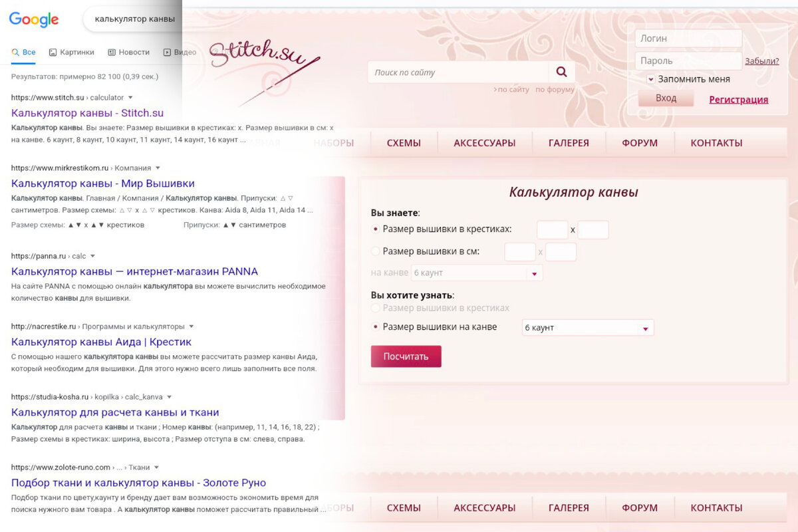
Task: Open the 'Регистрация' link
Action: [738, 100]
